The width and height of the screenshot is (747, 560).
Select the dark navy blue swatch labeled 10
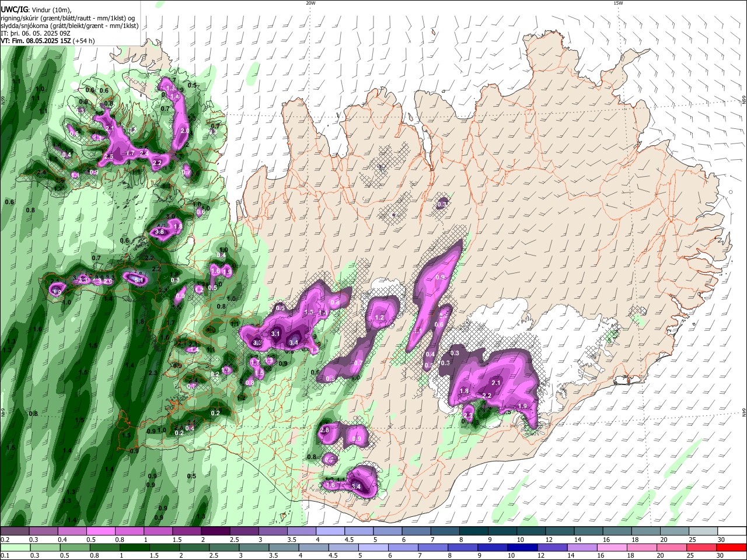522,548
